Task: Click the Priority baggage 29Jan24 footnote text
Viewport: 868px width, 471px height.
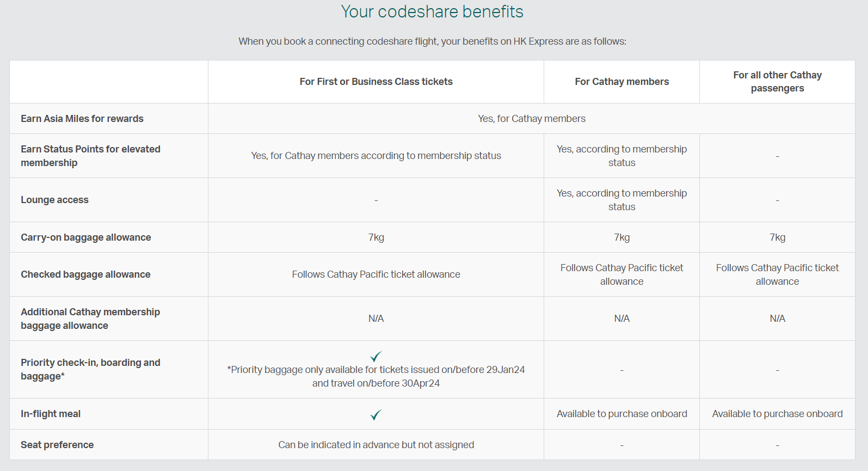Action: click(376, 376)
